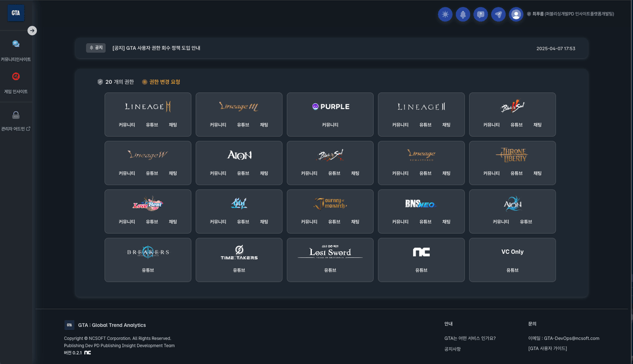Open the GTA 사용자 가이드 footer link
The image size is (633, 364).
tap(547, 349)
